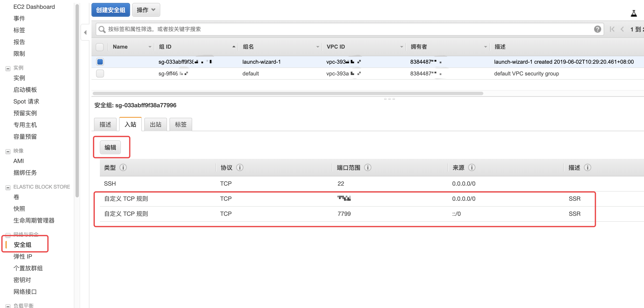Focus the tag and attribute search field
The height and width of the screenshot is (308, 644).
coord(350,29)
